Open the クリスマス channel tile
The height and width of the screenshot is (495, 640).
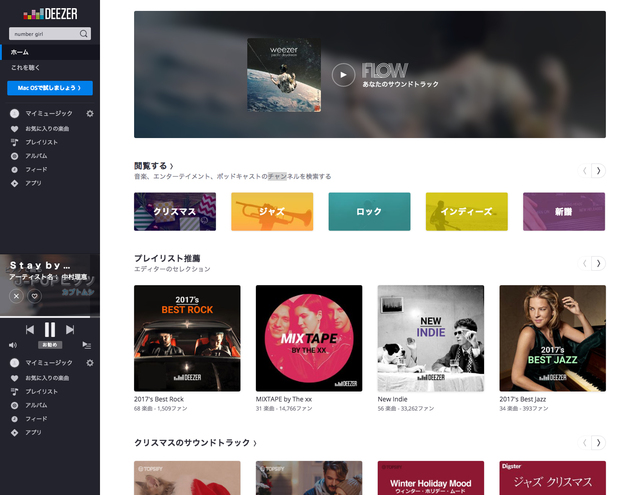[x=175, y=211]
